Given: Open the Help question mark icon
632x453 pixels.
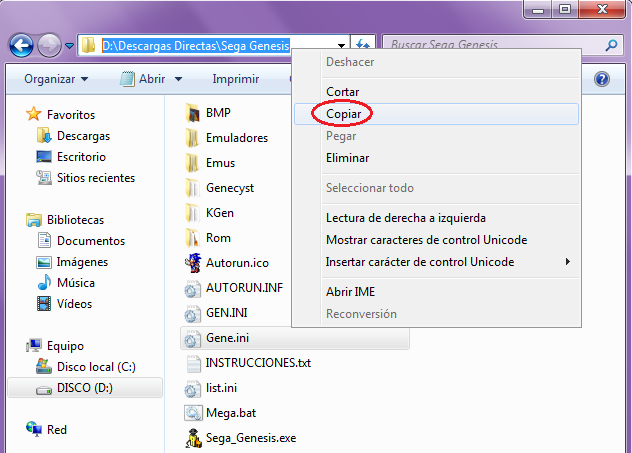Looking at the screenshot, I should tap(602, 79).
